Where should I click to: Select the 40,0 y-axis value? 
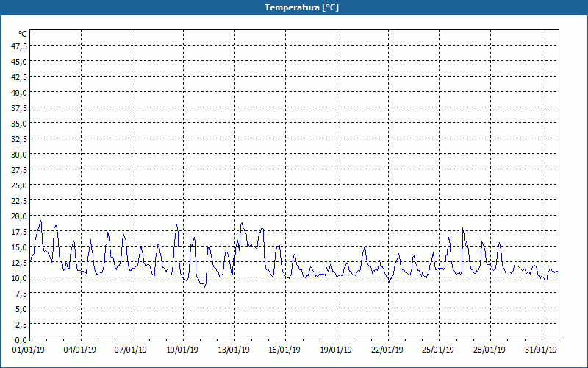tap(20, 93)
